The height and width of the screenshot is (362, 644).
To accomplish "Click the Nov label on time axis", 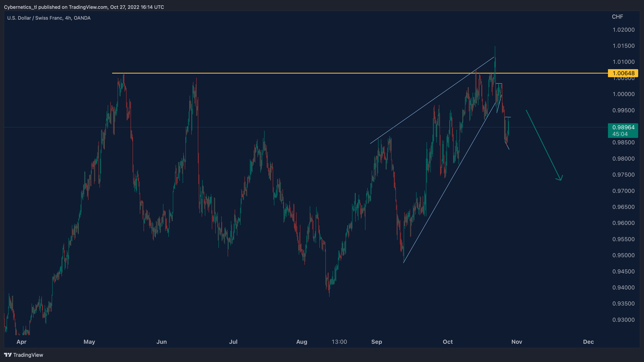I will 517,342.
